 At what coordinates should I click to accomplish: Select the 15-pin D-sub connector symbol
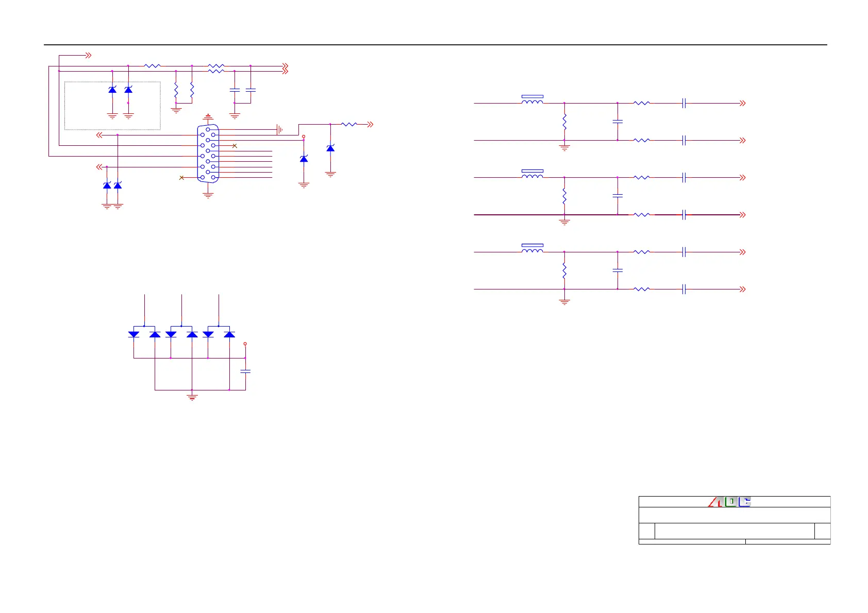click(x=208, y=154)
